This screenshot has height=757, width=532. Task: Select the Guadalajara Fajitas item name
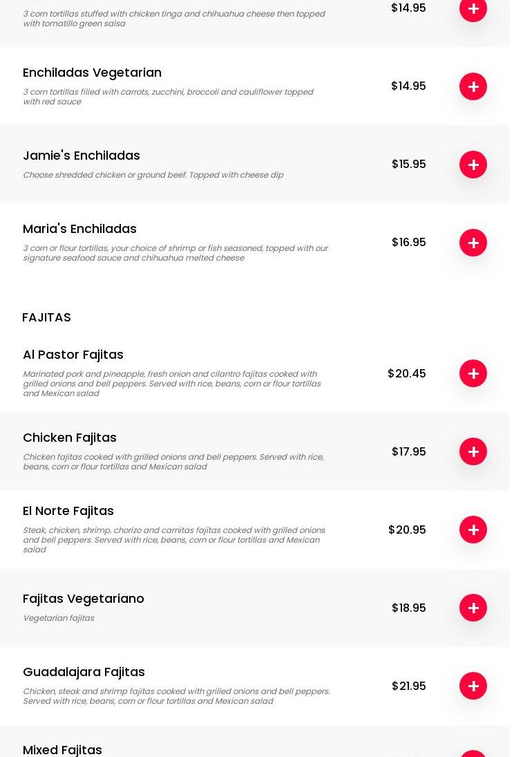pos(84,672)
